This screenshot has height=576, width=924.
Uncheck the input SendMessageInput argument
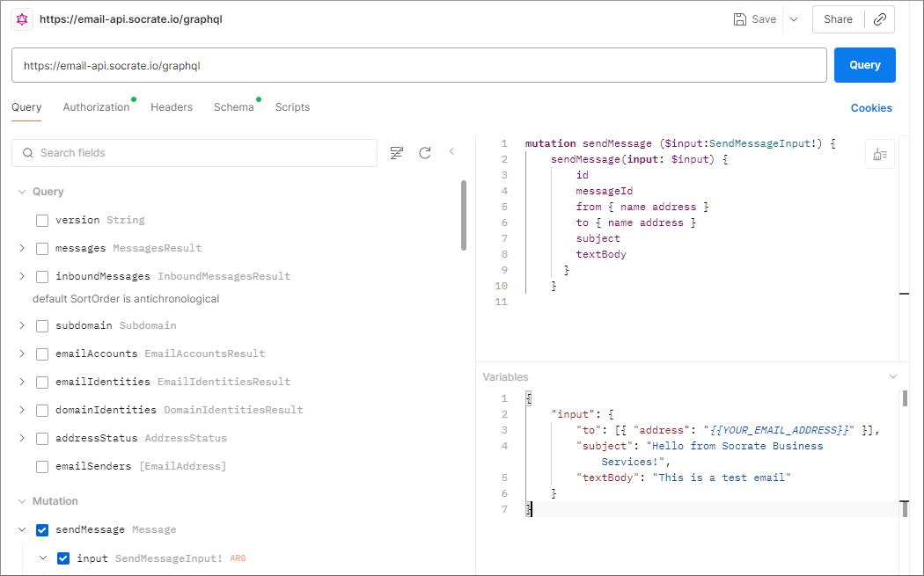(62, 558)
